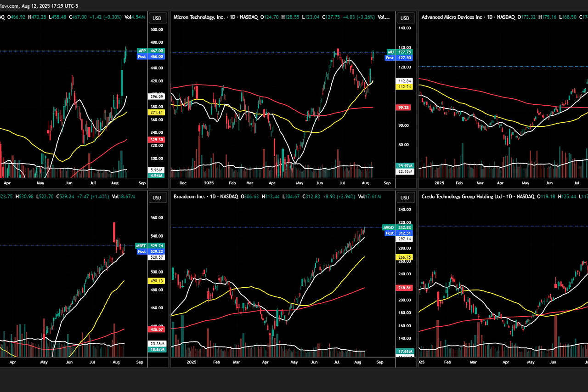
Task: Select the APP 467.00 price label
Action: click(x=151, y=51)
